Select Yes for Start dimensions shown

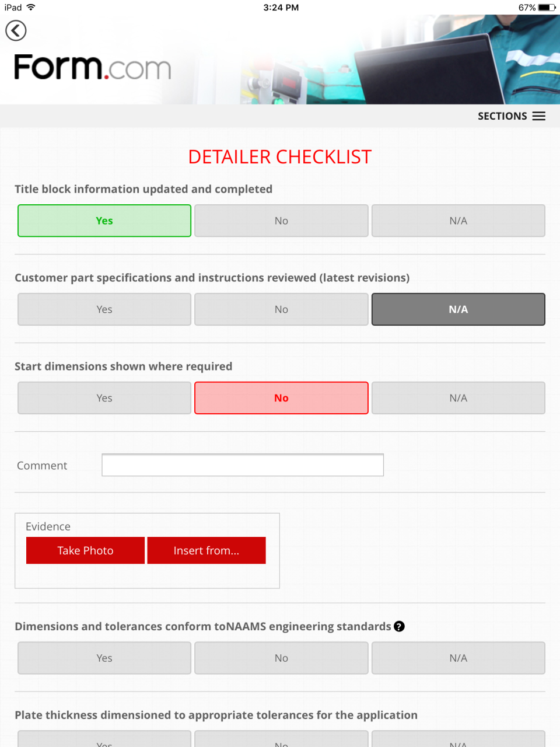pyautogui.click(x=104, y=398)
